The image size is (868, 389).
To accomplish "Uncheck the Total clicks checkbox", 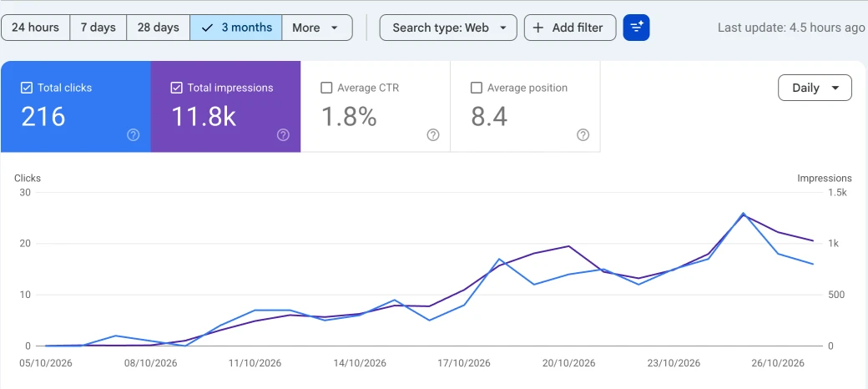I will [x=26, y=88].
